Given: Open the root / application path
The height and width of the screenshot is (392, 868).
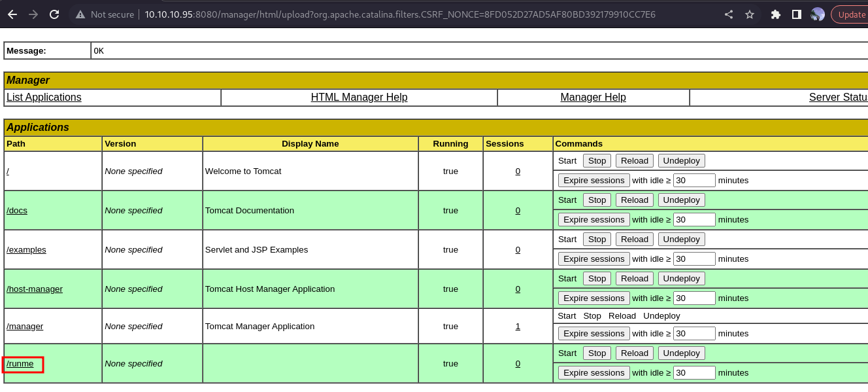Looking at the screenshot, I should click(8, 171).
